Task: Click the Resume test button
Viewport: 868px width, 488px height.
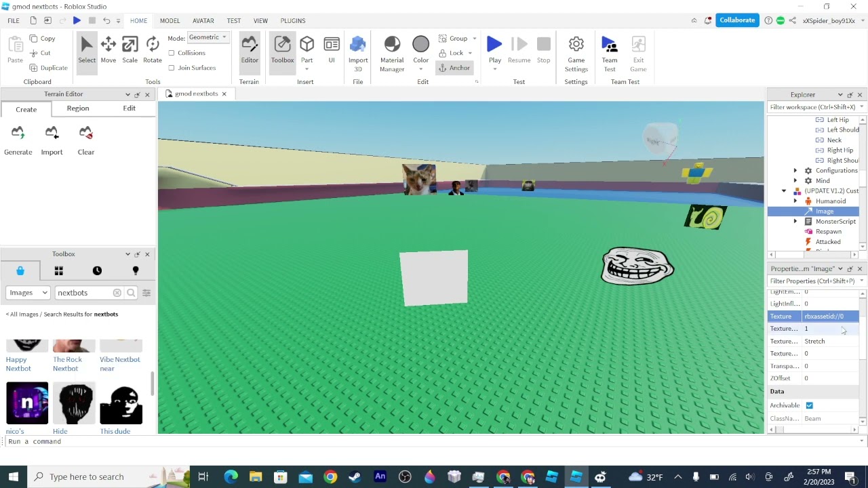Action: pyautogui.click(x=519, y=51)
